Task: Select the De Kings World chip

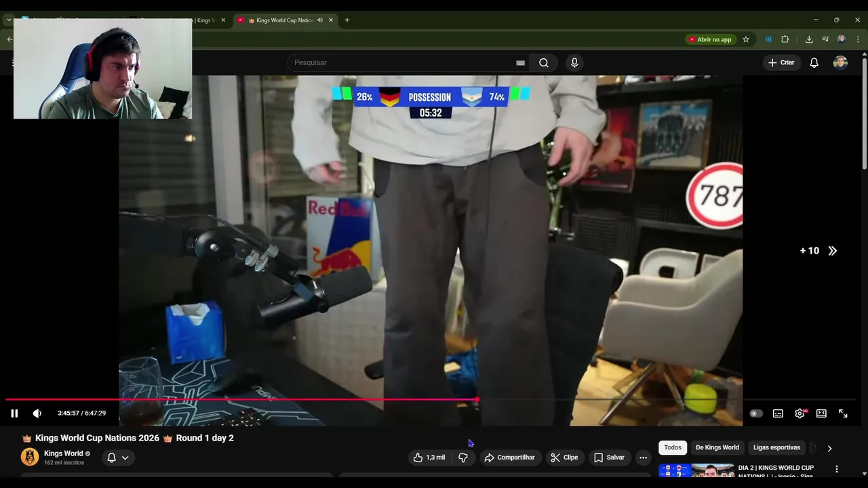Action: (x=717, y=447)
